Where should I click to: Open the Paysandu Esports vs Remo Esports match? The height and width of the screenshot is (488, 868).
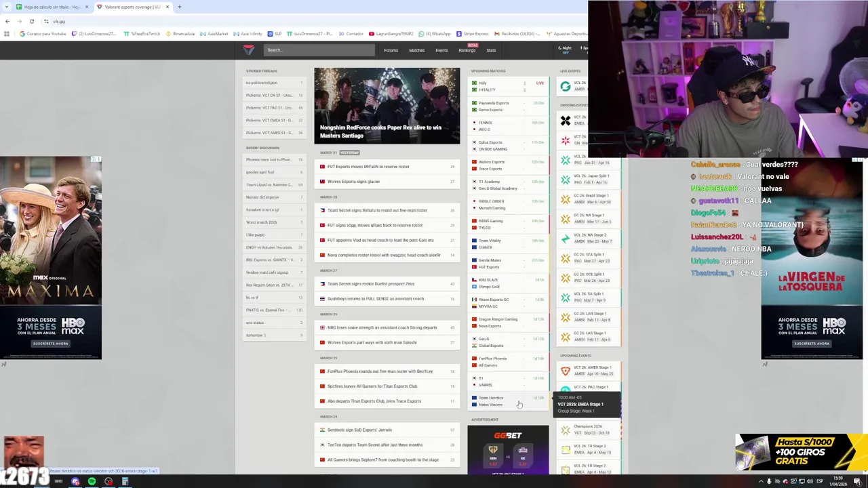point(508,106)
